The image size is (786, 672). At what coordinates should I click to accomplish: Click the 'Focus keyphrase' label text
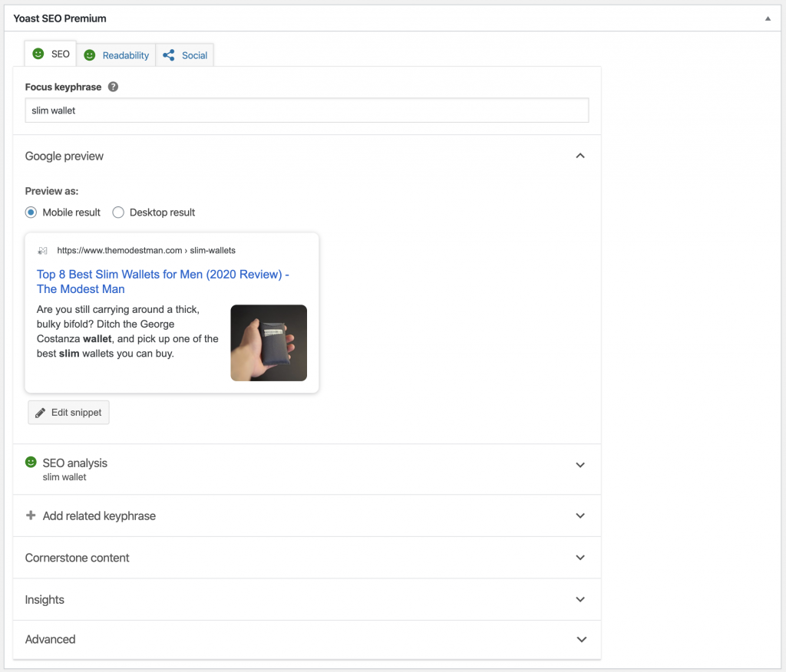(x=63, y=87)
